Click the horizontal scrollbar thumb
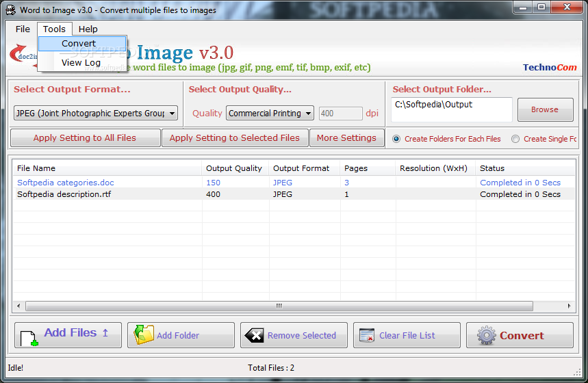Viewport: 588px width, 383px height. (x=279, y=306)
